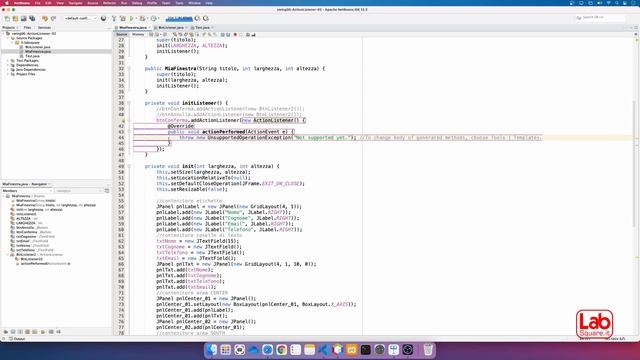Toggle Show Non-Public Members in Navigator

click(27, 332)
